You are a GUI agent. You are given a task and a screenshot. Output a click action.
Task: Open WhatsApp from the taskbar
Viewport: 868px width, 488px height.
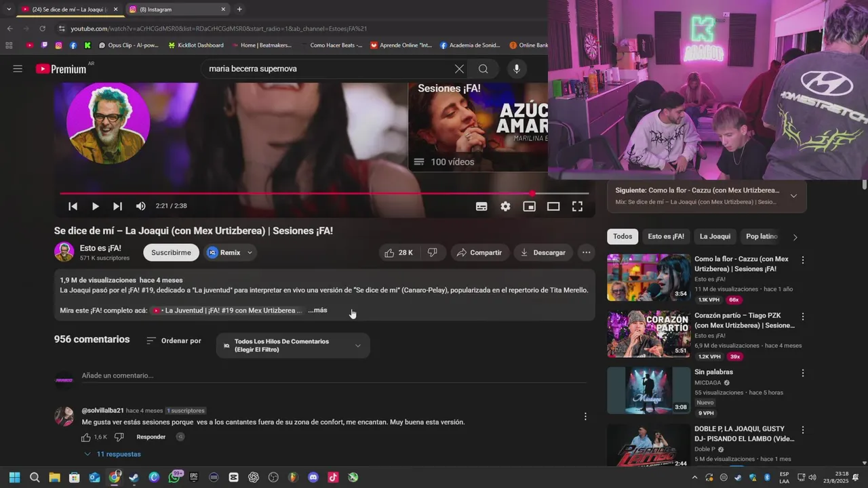(x=174, y=477)
